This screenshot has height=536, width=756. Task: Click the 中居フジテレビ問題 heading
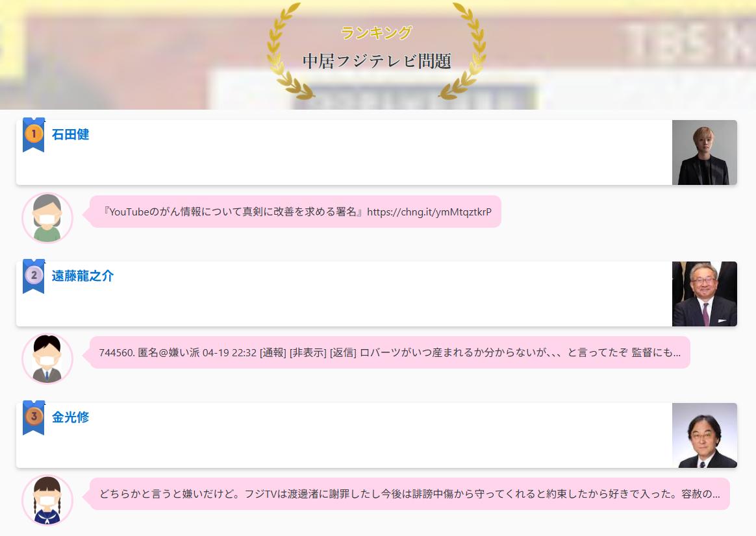377,61
